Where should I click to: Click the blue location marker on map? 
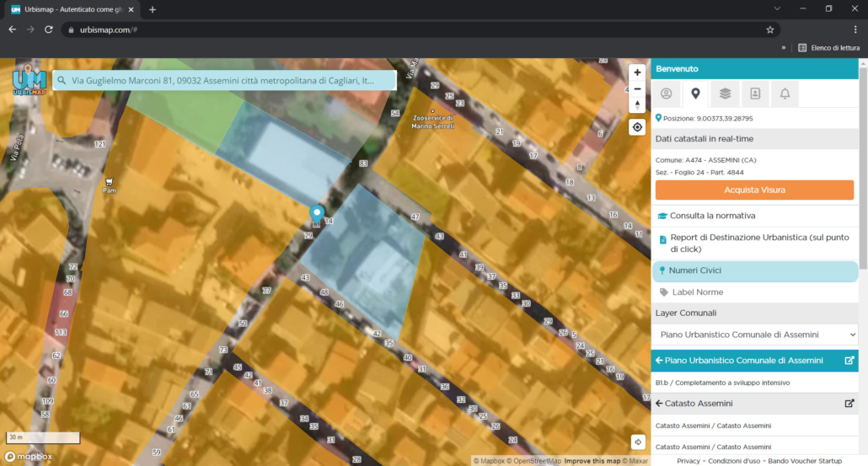pyautogui.click(x=317, y=215)
